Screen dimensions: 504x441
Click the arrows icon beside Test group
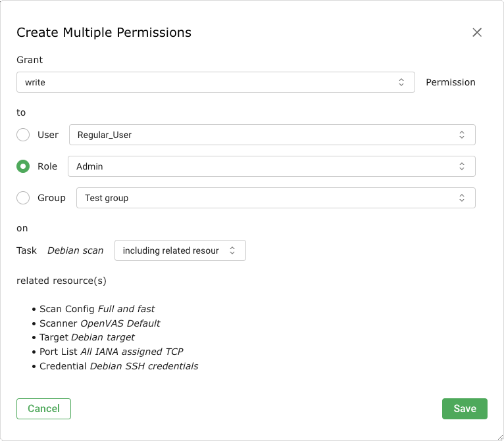coord(462,198)
